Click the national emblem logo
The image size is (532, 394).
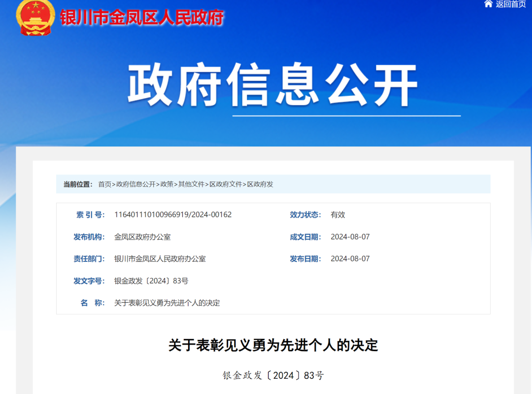33,18
